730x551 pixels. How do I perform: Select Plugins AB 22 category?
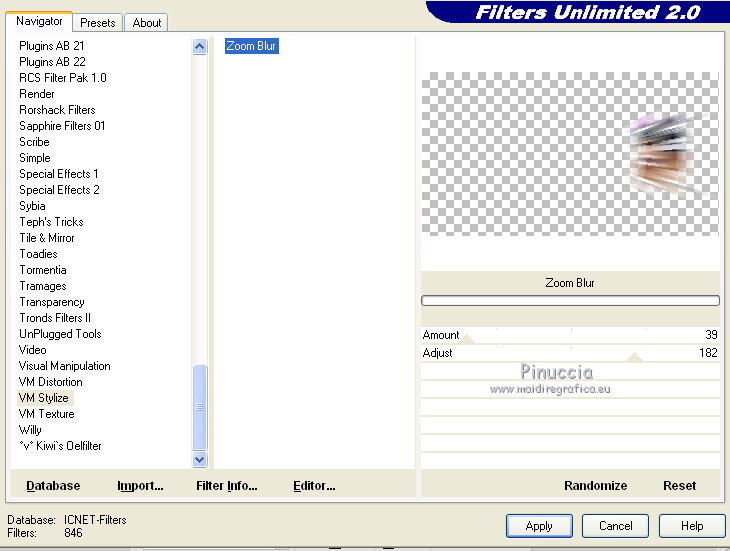(x=52, y=62)
